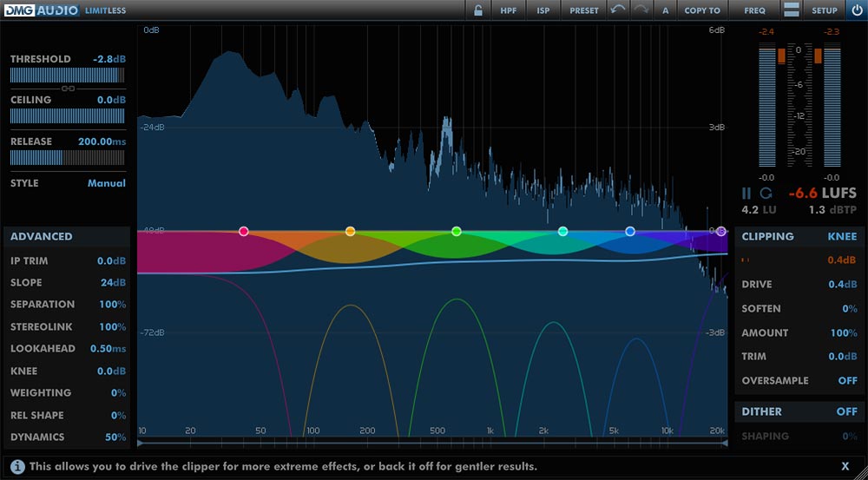Click the IP TRIM value 0.0dB

click(x=111, y=260)
